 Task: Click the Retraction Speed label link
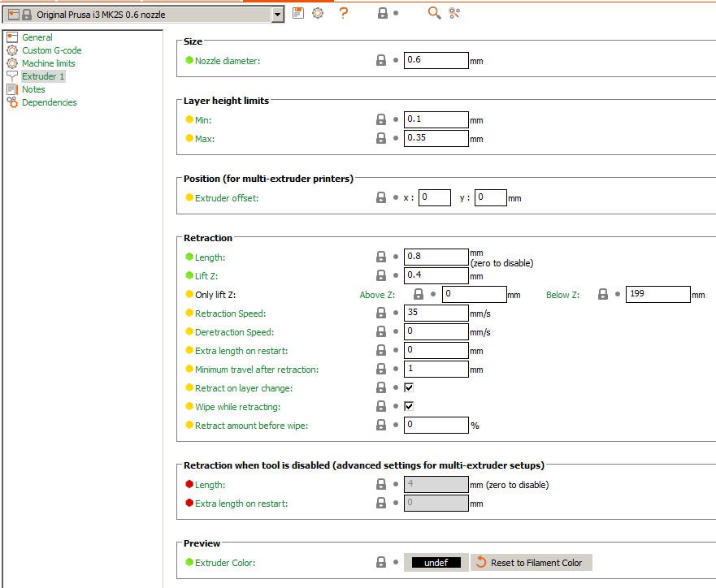point(230,313)
